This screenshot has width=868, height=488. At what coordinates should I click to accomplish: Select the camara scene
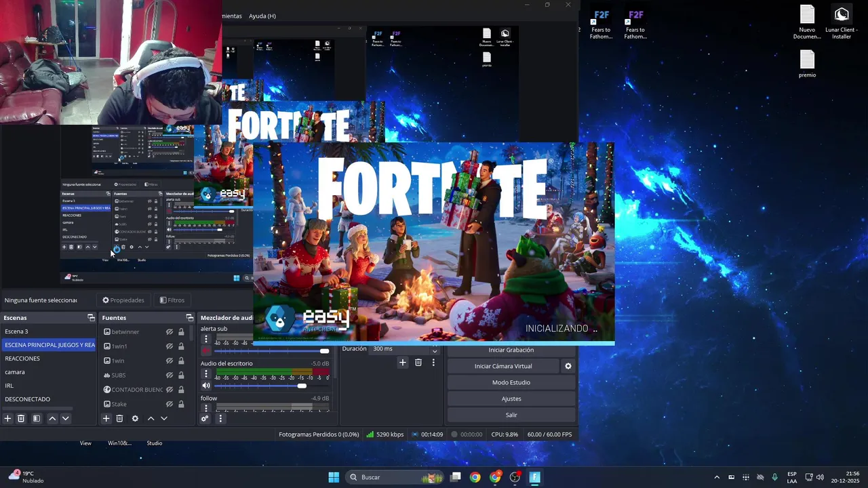coord(49,372)
